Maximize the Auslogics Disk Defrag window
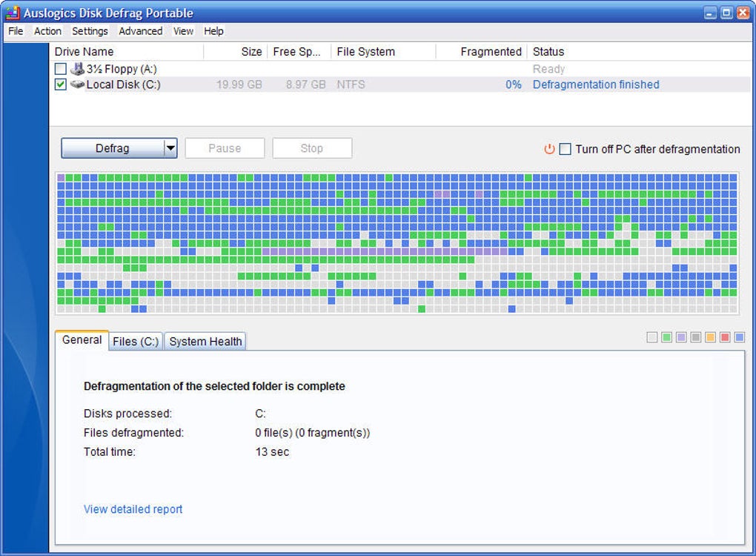 tap(726, 13)
